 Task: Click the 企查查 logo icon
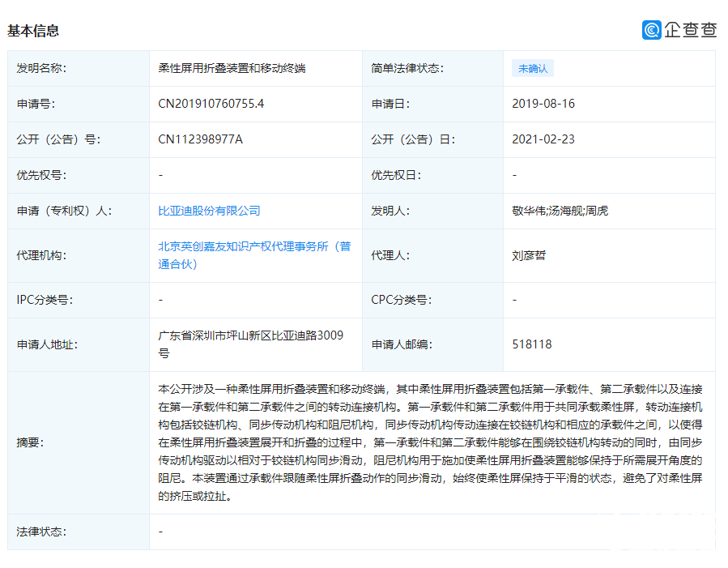[652, 30]
